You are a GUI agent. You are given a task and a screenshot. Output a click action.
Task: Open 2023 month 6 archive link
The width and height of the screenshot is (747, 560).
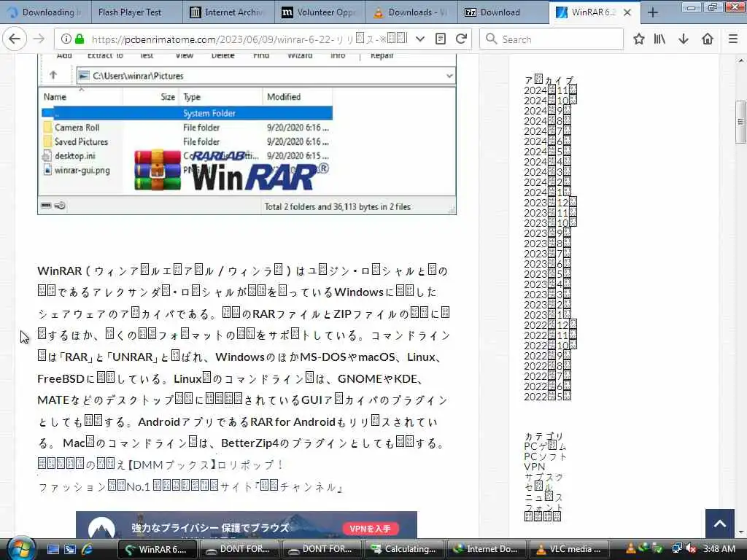pos(547,264)
